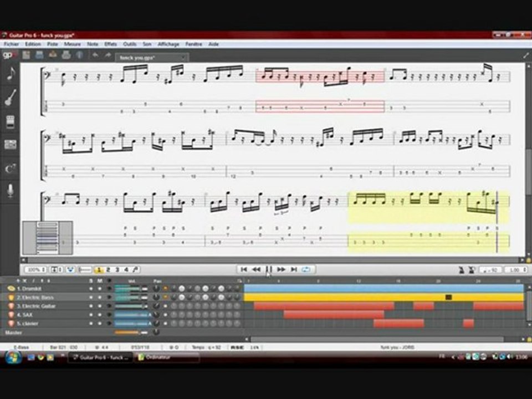
Task: Click the save floppy disk icon
Action: (40, 55)
